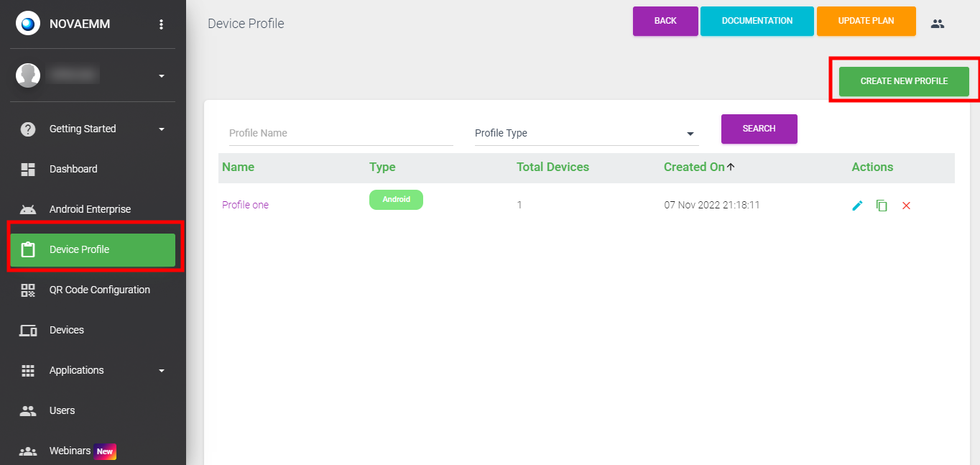Screen dimensions: 980x465
Task: Click the CREATE NEW PROFILE button
Action: pos(903,81)
